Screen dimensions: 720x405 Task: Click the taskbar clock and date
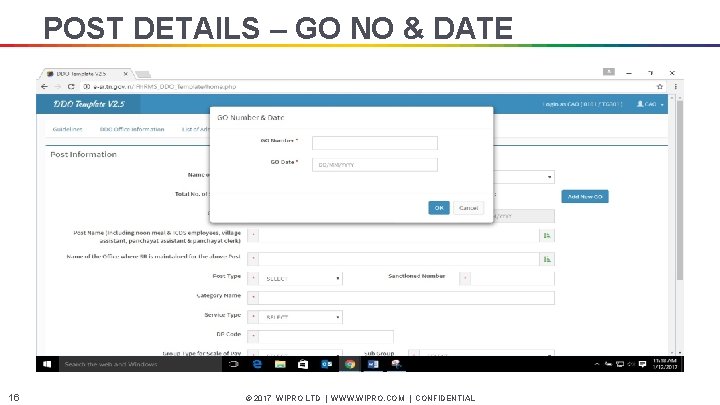pos(665,364)
